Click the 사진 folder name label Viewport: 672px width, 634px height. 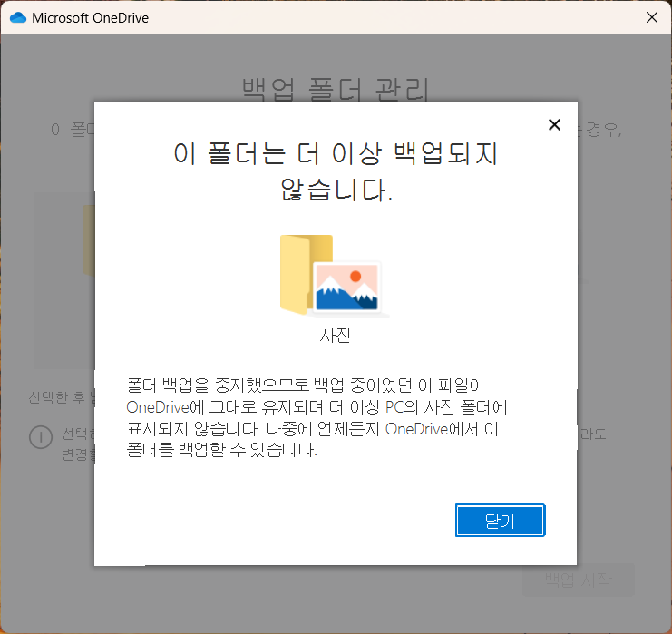[336, 336]
